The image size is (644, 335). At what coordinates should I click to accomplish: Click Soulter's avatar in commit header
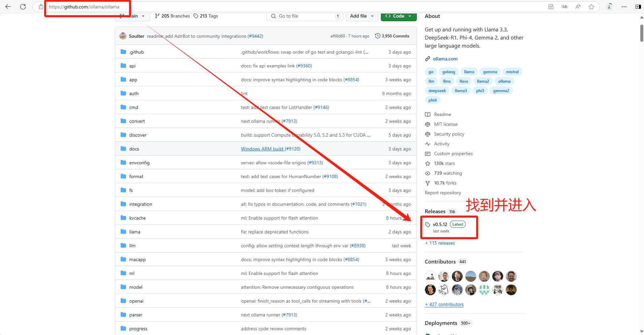123,36
